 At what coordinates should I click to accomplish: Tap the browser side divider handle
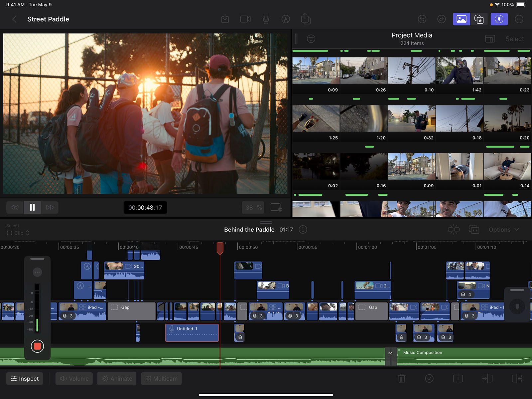pos(296,39)
